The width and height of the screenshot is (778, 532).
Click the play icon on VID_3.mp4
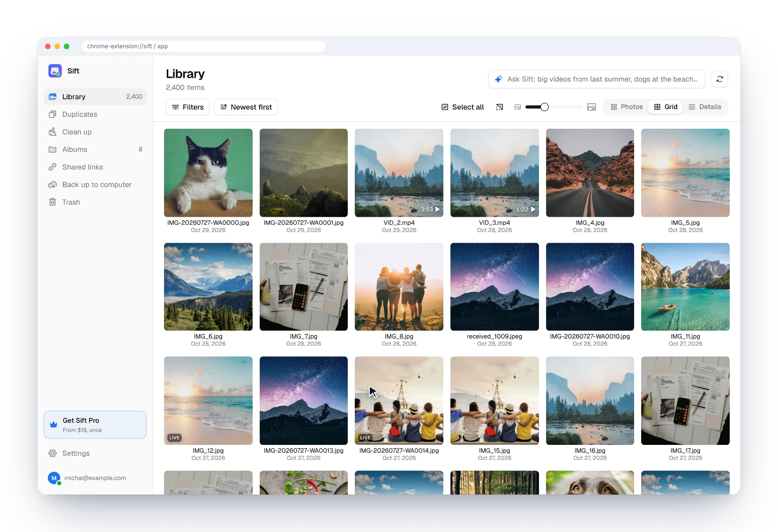(533, 209)
